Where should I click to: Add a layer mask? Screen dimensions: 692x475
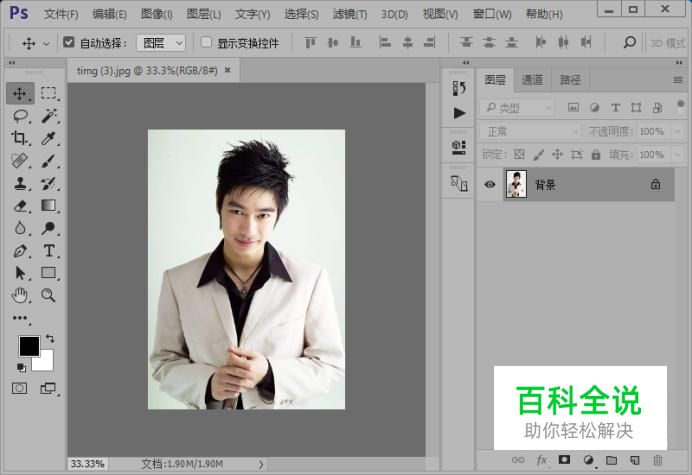click(x=564, y=460)
